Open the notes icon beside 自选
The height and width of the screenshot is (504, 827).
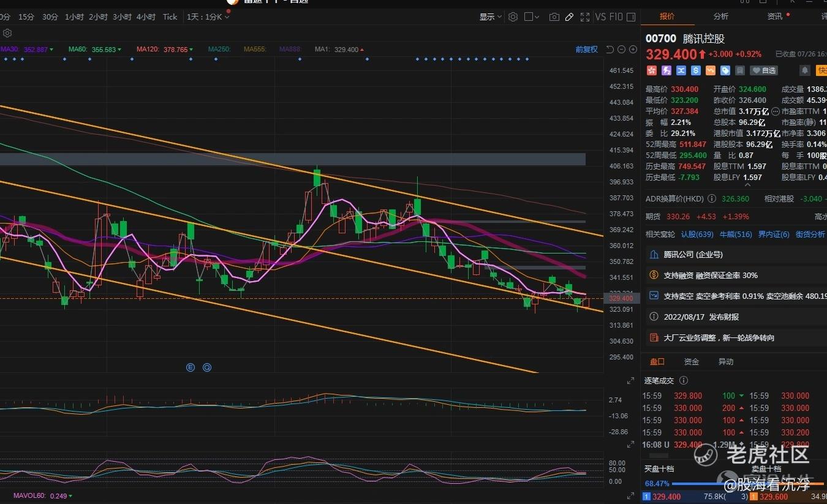pos(740,70)
